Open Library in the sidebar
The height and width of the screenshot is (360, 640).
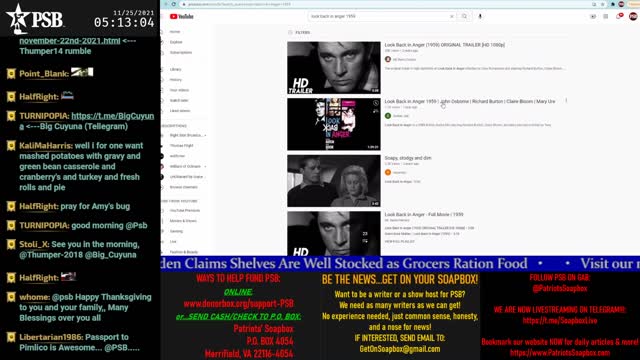click(176, 69)
